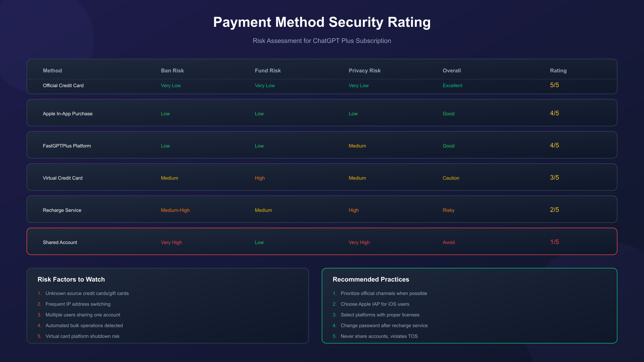Click the Risk Factors to Watch heading

71,279
